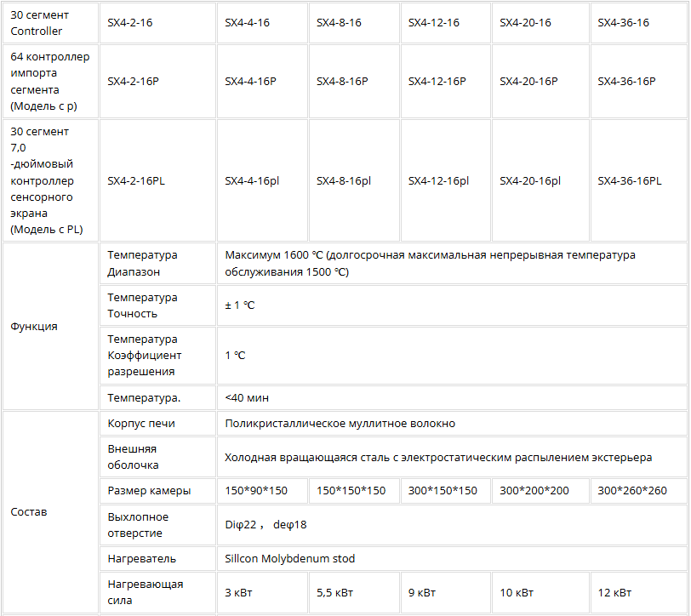Click the Sillcon Molybdenum stod cell
This screenshot has height=616, width=691.
(x=290, y=559)
